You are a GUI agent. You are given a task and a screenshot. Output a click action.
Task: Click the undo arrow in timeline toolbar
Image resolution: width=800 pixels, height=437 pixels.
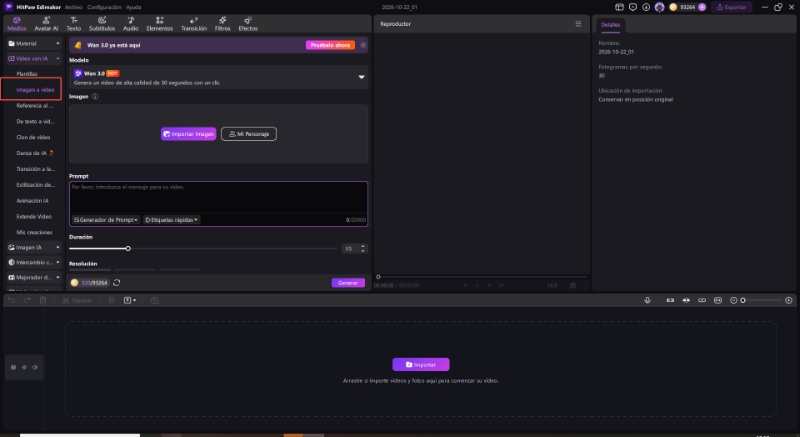point(11,300)
